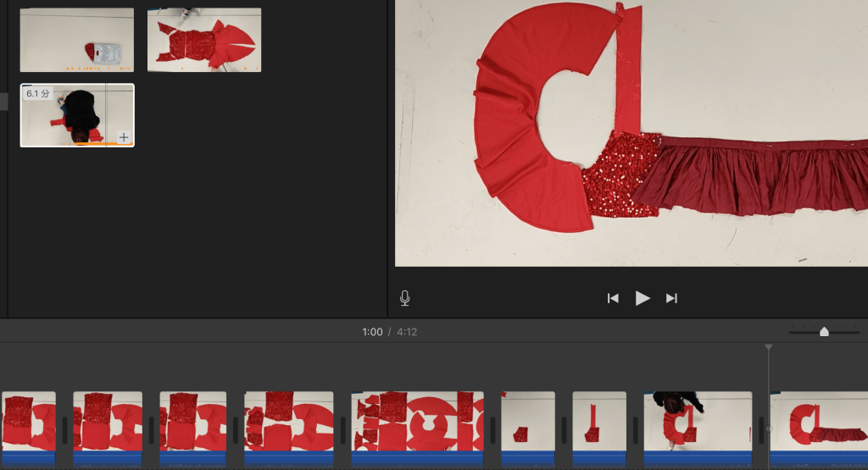Click the timeline zoom slider handle
Screen dimensions: 868x470
[824, 332]
